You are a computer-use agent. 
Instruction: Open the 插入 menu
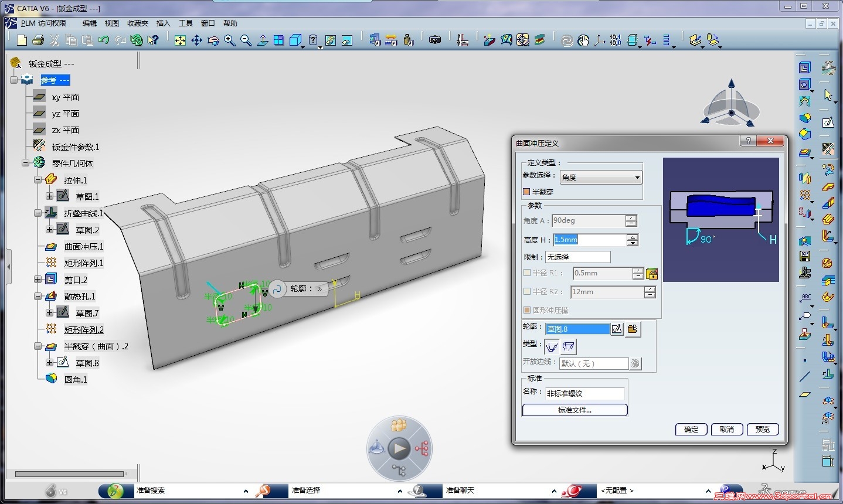point(164,23)
